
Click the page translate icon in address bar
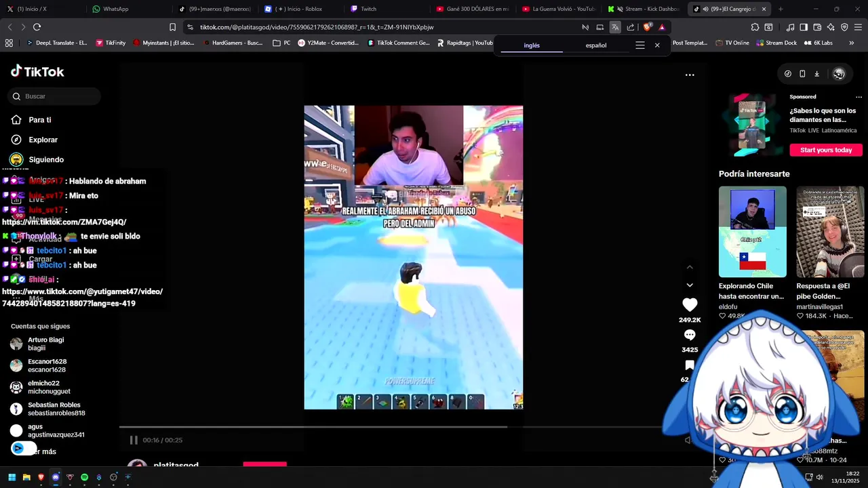pyautogui.click(x=615, y=27)
